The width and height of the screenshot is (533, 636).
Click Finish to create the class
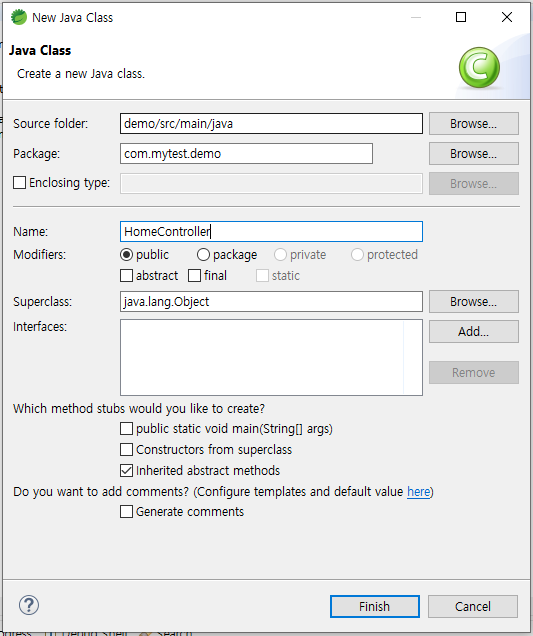click(x=375, y=606)
